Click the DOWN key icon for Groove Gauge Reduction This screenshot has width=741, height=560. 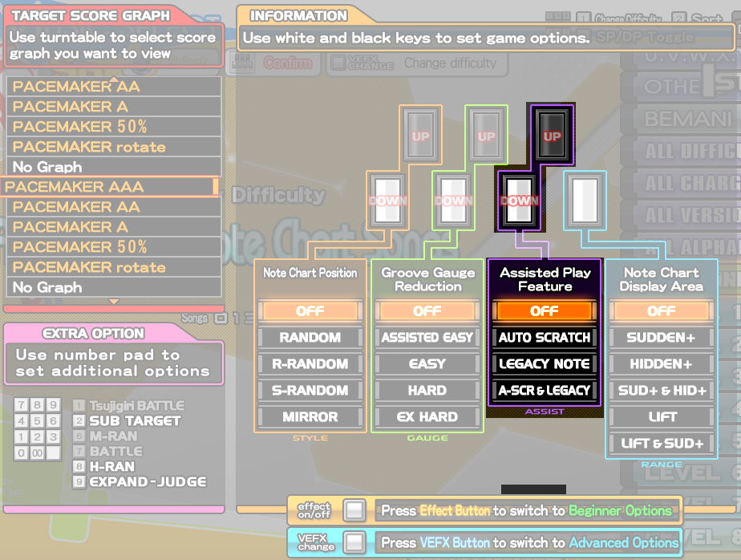tap(454, 200)
